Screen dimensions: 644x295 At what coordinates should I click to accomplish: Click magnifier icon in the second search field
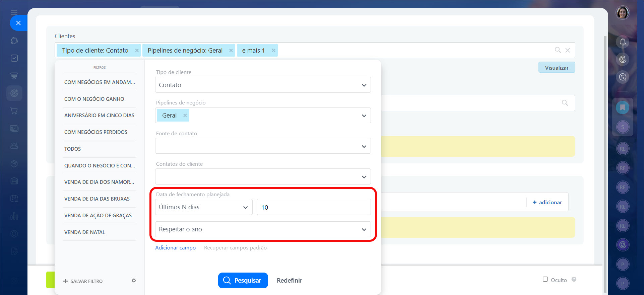pyautogui.click(x=565, y=103)
